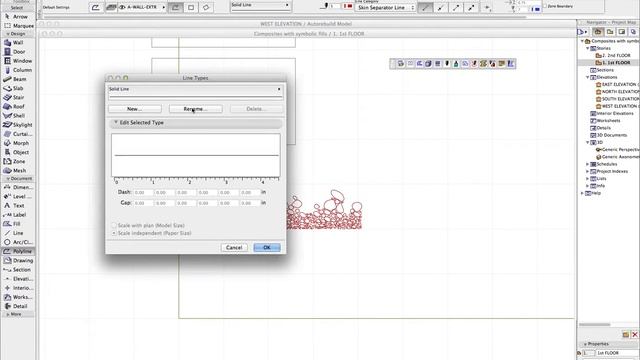Click Cancel in Line Types dialog
The image size is (640, 360).
[x=234, y=248]
